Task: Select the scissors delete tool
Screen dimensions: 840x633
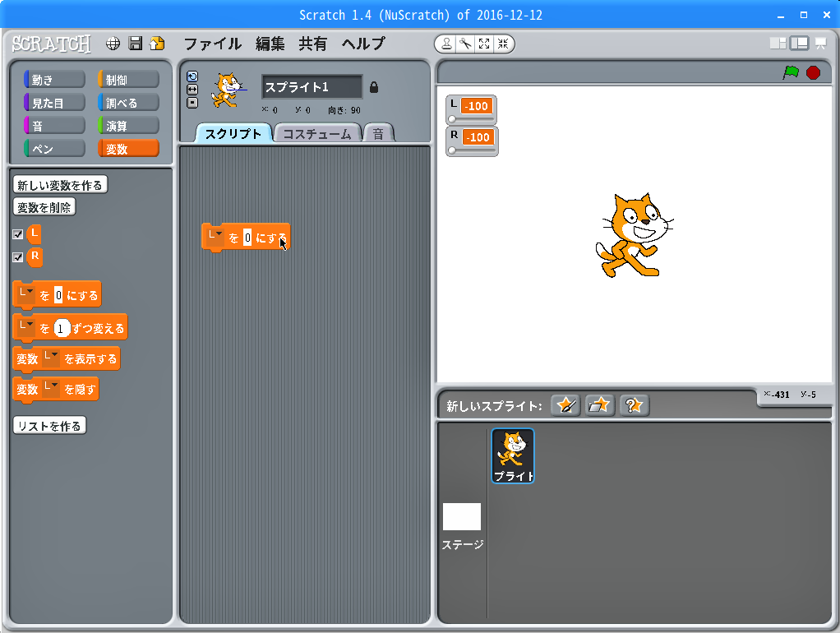Action: coord(465,44)
